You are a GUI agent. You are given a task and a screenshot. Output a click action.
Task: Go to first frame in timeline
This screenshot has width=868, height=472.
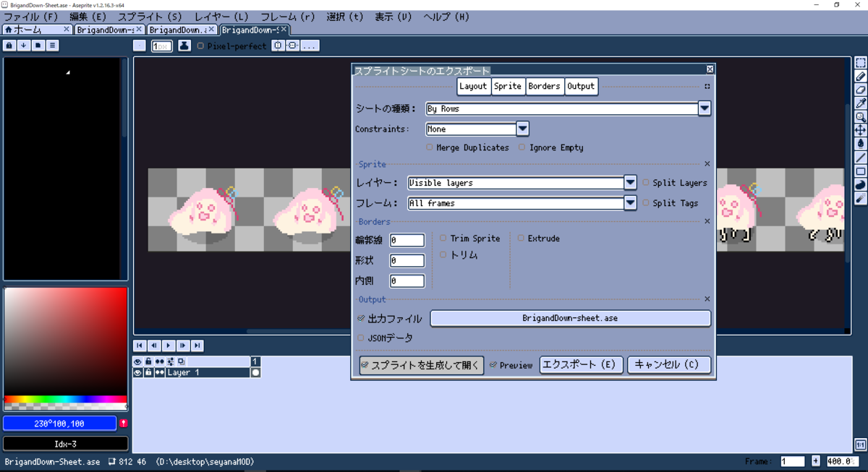tap(140, 346)
